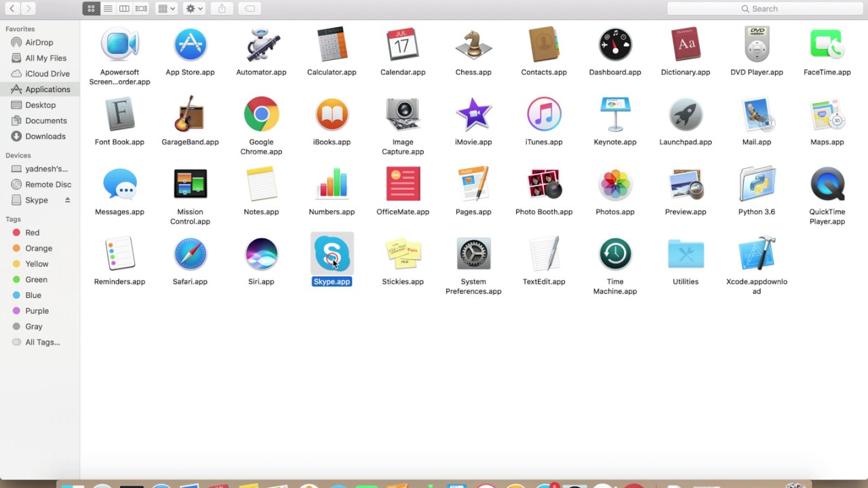Select the GarageBand.app icon
This screenshot has height=488, width=868.
[190, 115]
